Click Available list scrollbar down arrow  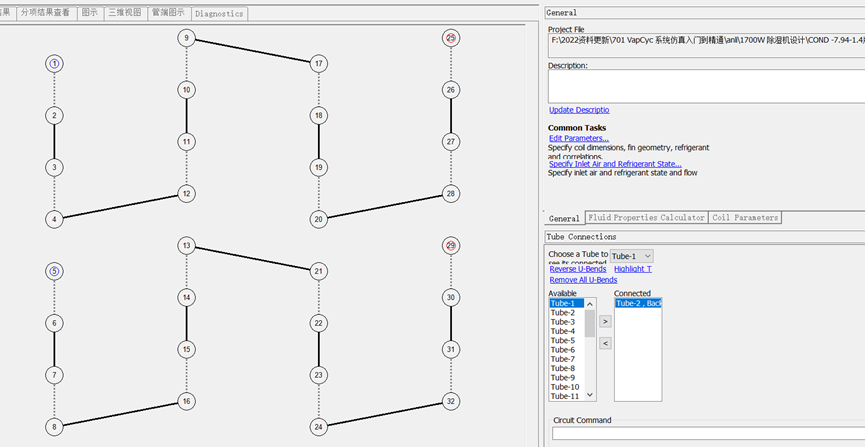590,395
